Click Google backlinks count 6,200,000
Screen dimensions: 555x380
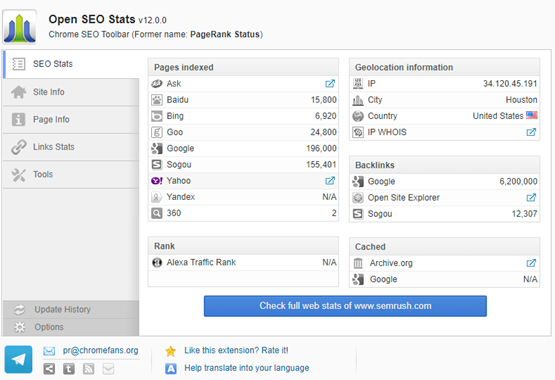click(x=519, y=182)
